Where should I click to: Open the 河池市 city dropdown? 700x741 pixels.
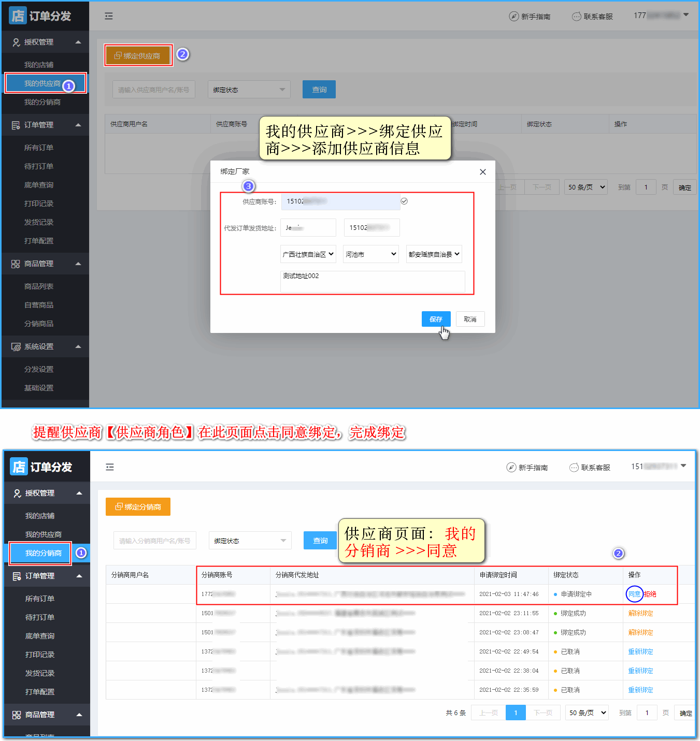pyautogui.click(x=370, y=254)
